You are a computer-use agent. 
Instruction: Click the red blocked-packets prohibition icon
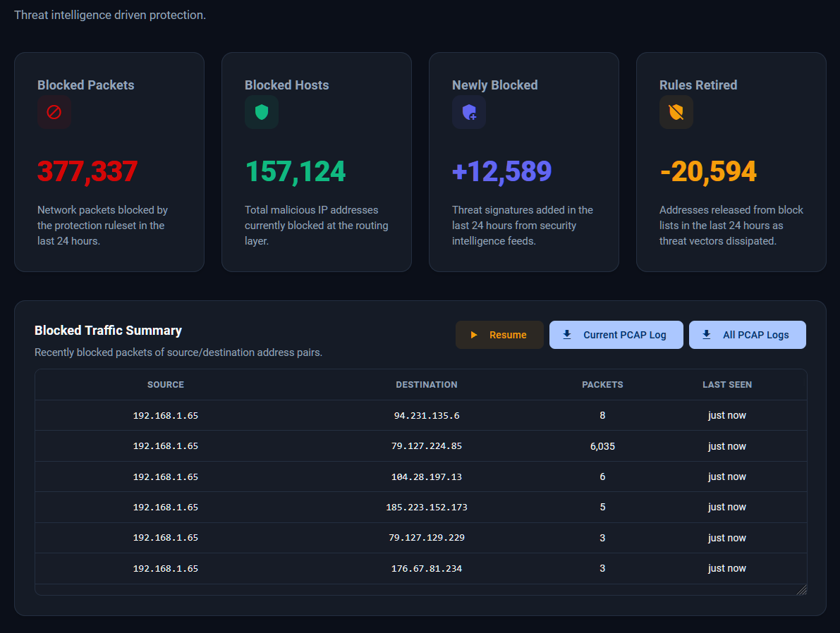pyautogui.click(x=54, y=112)
